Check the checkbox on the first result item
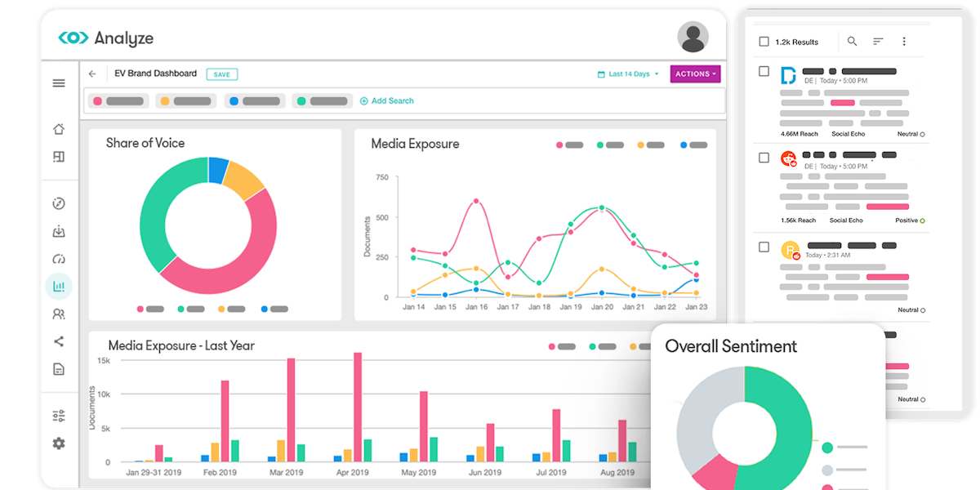The width and height of the screenshot is (980, 490). pos(764,71)
